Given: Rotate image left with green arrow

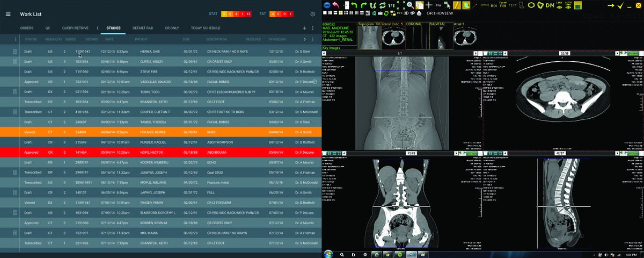Looking at the screenshot, I should tap(354, 5).
